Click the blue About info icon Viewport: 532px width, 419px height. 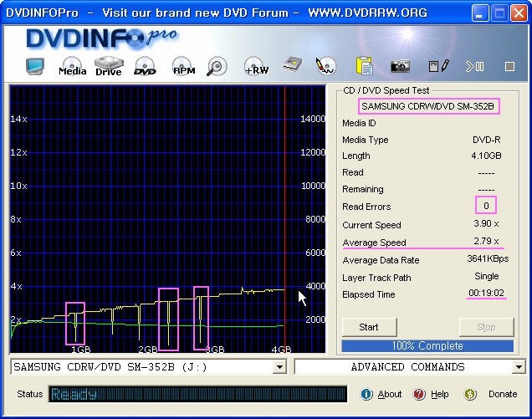point(366,394)
